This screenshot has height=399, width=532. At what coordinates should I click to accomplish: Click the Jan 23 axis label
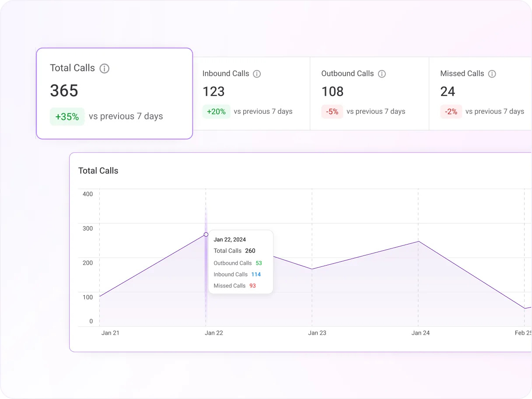tap(317, 333)
